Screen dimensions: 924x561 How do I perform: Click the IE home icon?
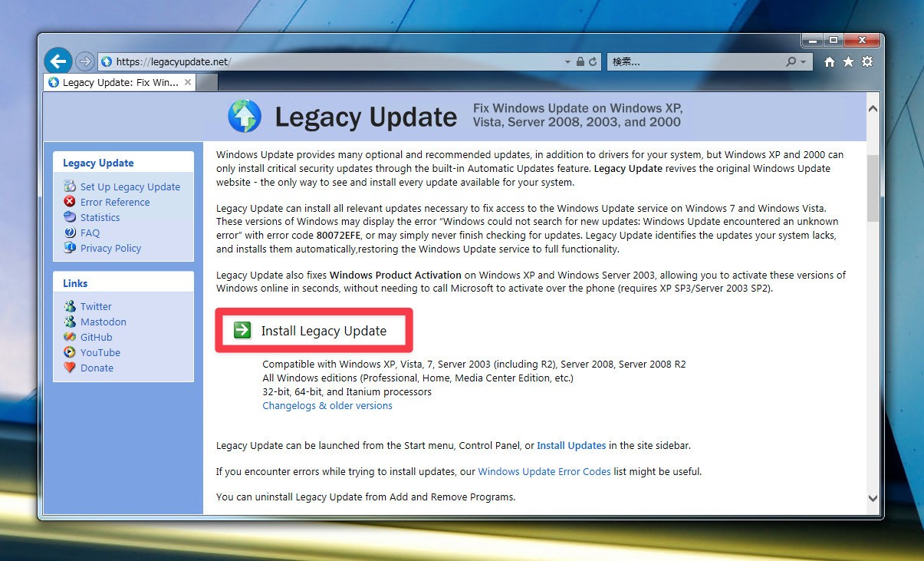(829, 62)
